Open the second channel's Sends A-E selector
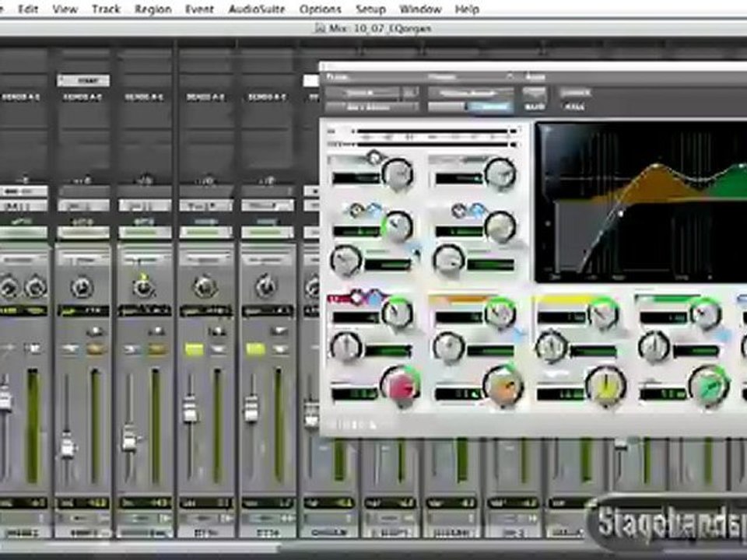Viewport: 747px width, 560px height. (x=83, y=97)
